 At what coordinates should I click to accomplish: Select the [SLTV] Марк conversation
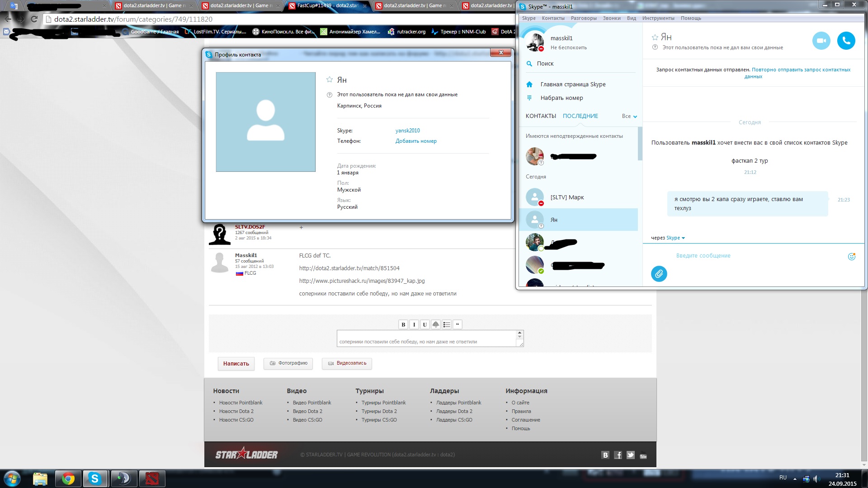click(579, 197)
